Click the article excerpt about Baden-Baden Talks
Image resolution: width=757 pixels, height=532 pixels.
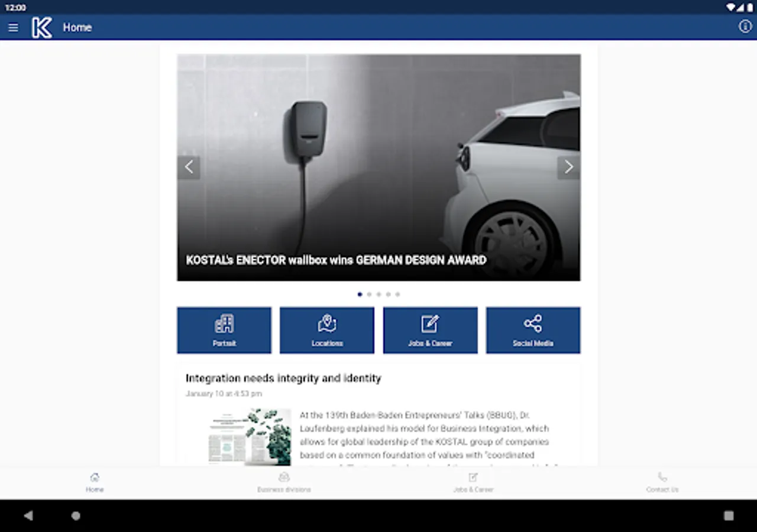(x=428, y=439)
